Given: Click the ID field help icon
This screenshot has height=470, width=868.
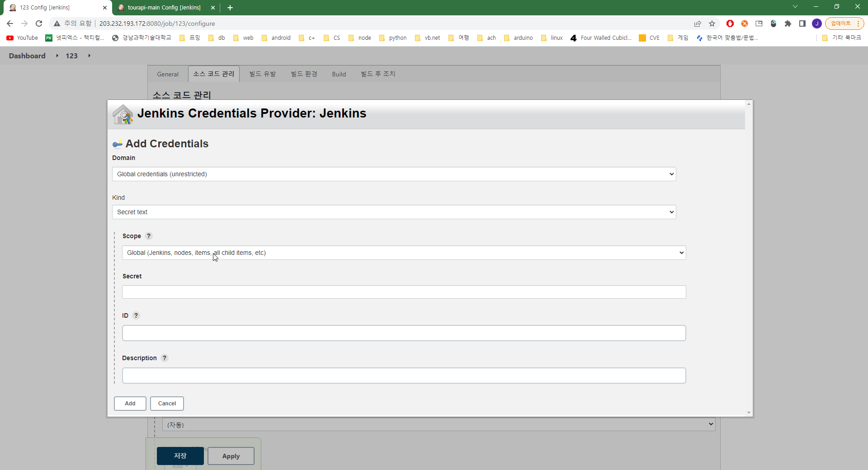Looking at the screenshot, I should pos(136,315).
